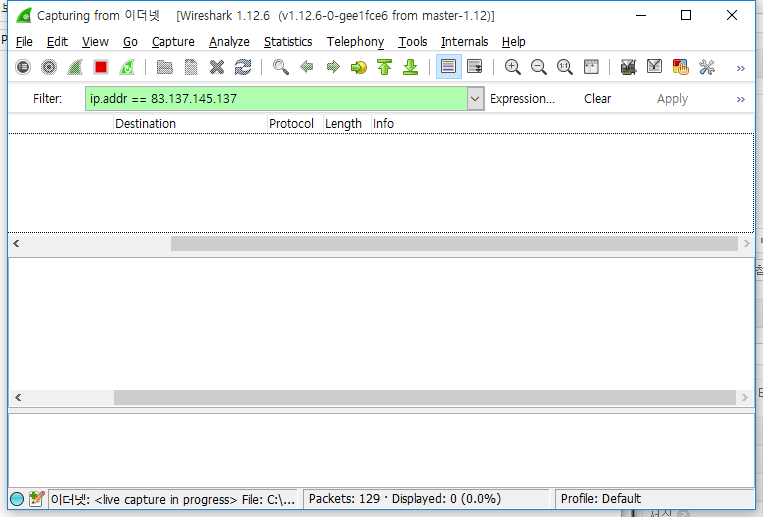Viewport: 763px width, 517px height.
Task: Find a packet magnifier icon
Action: click(x=281, y=67)
